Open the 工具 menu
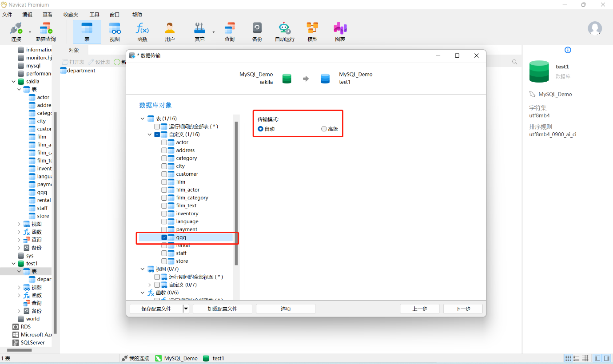 [94, 14]
